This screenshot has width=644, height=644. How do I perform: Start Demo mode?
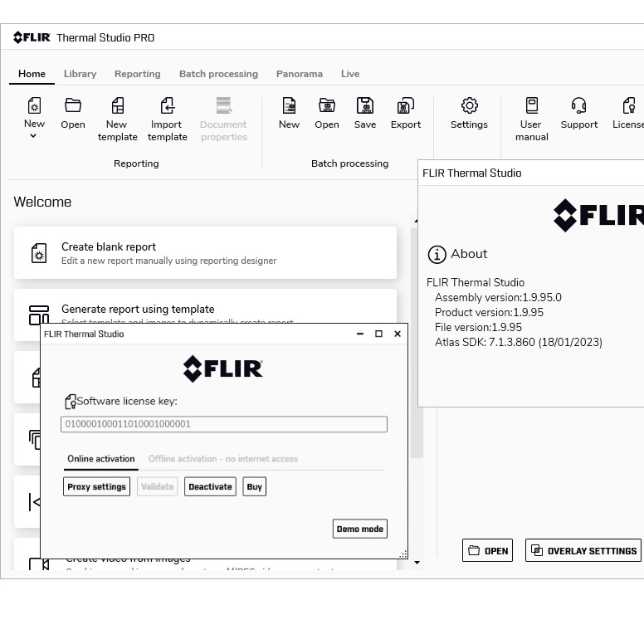click(360, 529)
